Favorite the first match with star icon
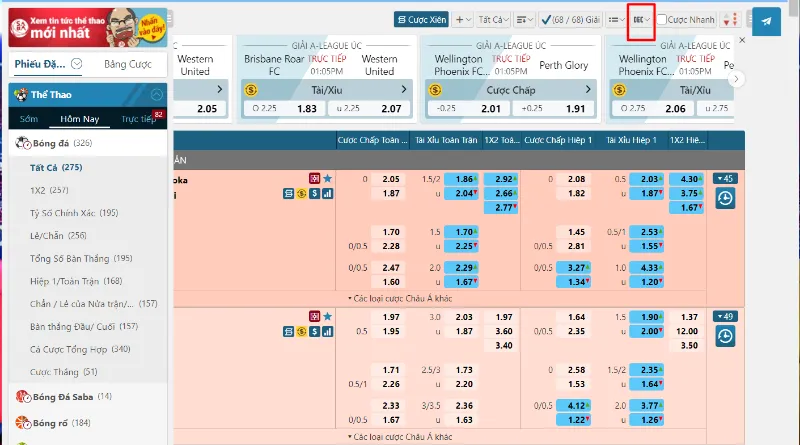 coord(328,178)
